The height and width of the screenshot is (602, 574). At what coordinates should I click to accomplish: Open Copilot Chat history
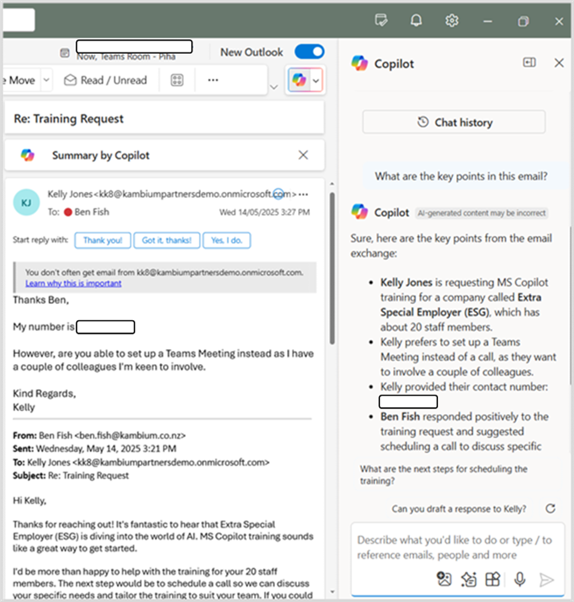coord(454,122)
